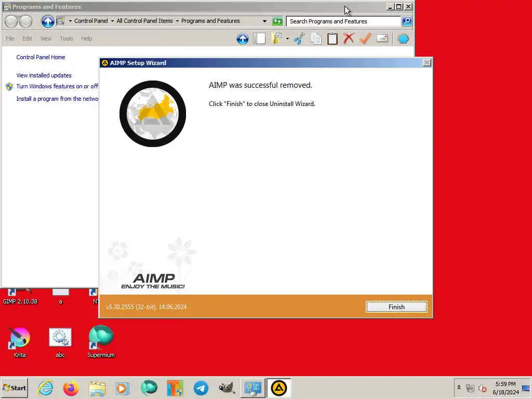Select the GIMP 2.10.38 desktop shortcut

[x=20, y=297]
